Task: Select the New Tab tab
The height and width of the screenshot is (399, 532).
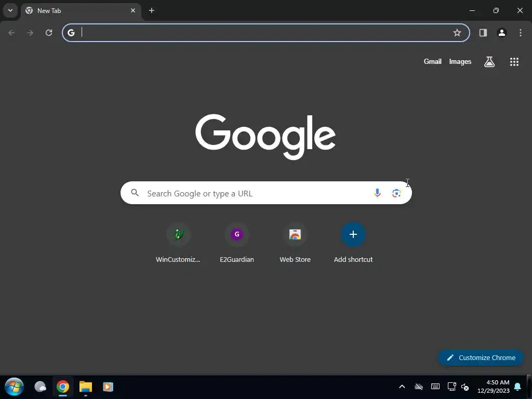Action: 81,11
